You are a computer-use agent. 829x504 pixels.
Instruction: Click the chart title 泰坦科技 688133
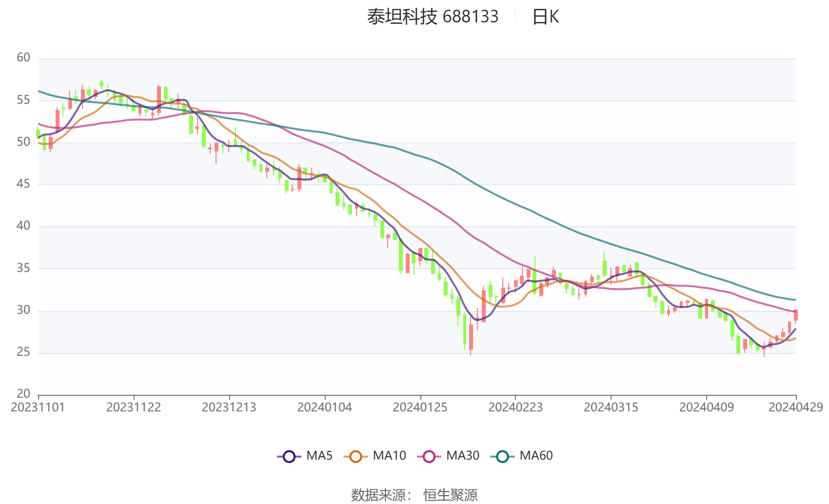click(x=433, y=17)
